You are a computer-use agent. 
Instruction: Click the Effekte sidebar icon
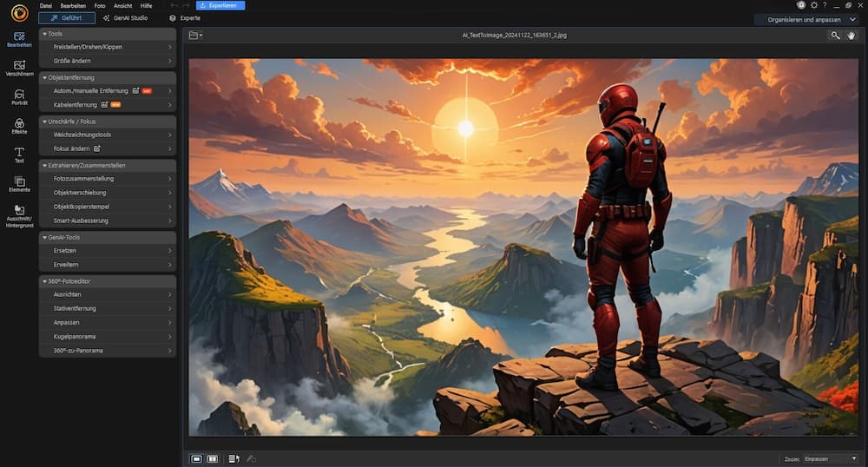19,126
